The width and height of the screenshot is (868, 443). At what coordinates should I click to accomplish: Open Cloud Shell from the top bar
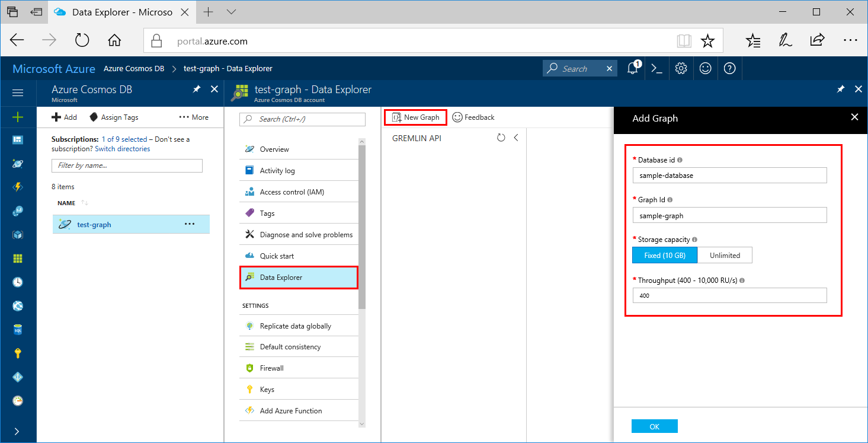[x=656, y=68]
